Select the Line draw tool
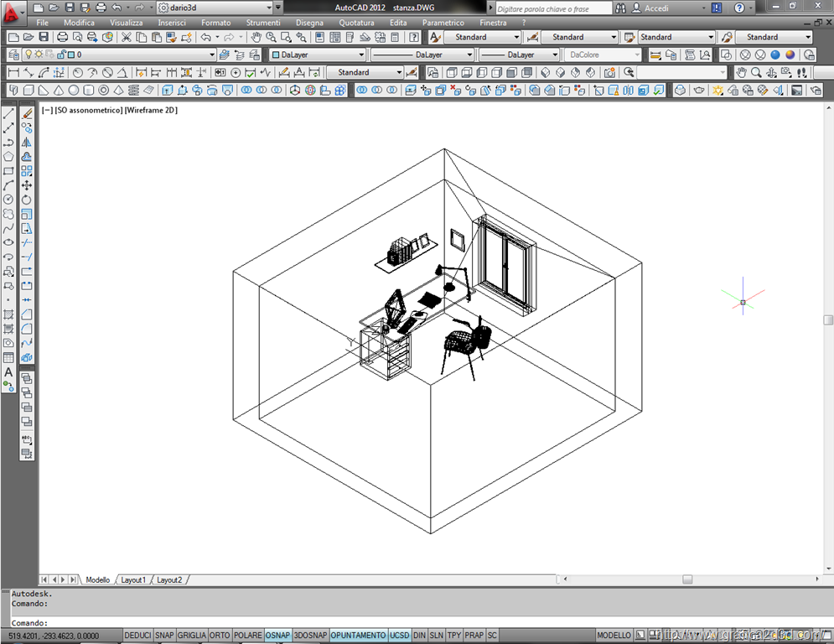Image resolution: width=834 pixels, height=644 pixels. [x=8, y=113]
